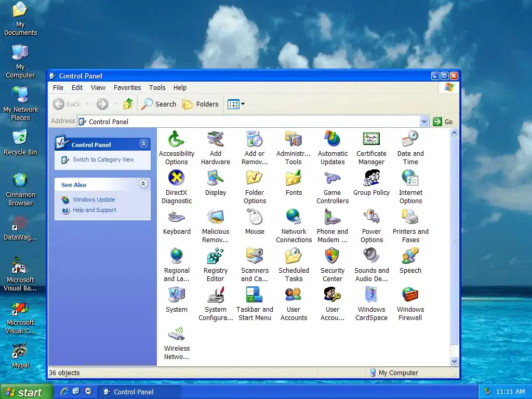Select the Fonts folder icon
Image resolution: width=532 pixels, height=399 pixels.
tap(294, 178)
